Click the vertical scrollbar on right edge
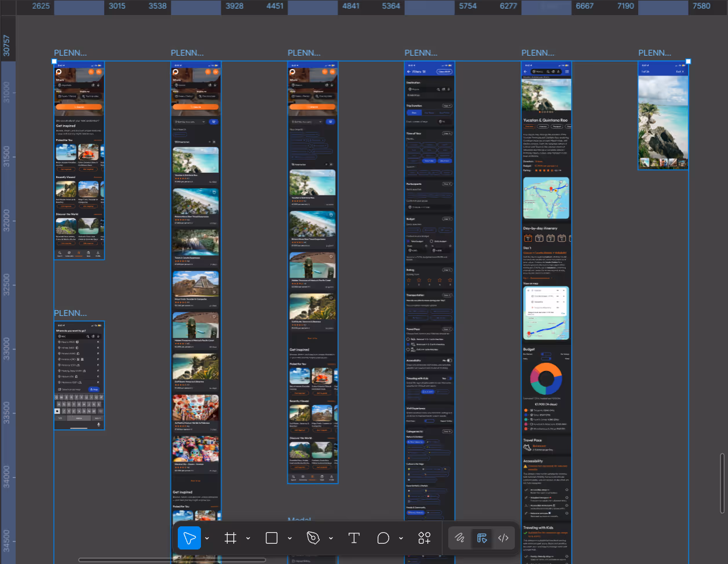 pos(722,483)
